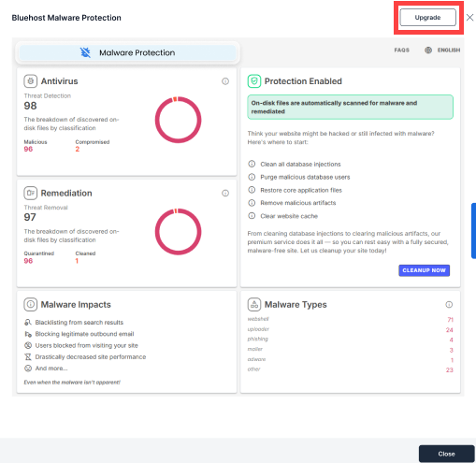The image size is (476, 463).
Task: Open the FAQS link
Action: [401, 50]
